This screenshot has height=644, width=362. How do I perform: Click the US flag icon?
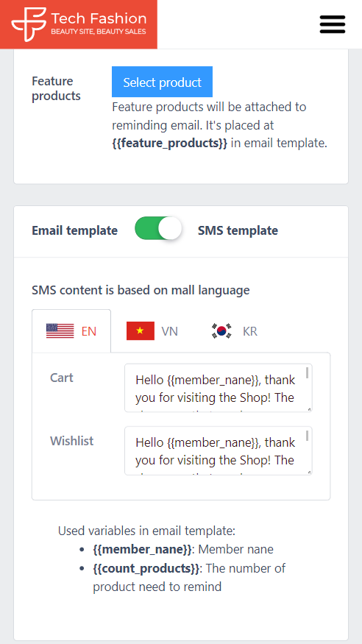point(60,331)
